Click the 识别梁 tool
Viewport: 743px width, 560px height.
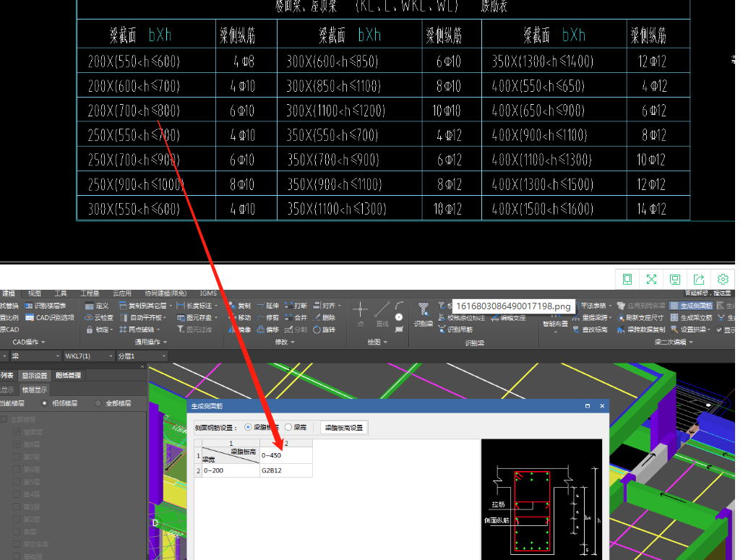pyautogui.click(x=423, y=314)
